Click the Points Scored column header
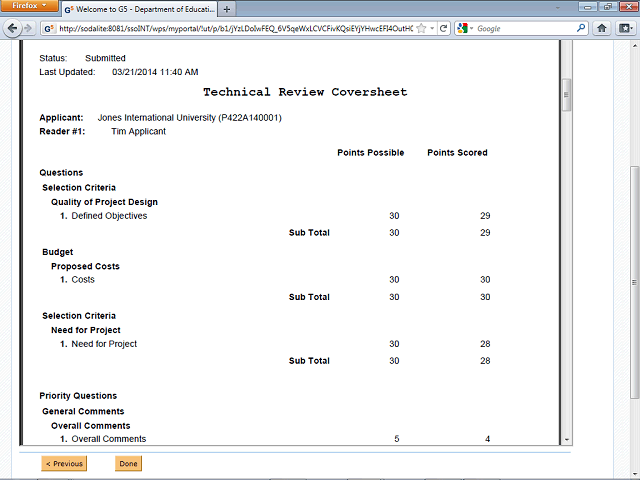640x480 pixels. pos(457,153)
